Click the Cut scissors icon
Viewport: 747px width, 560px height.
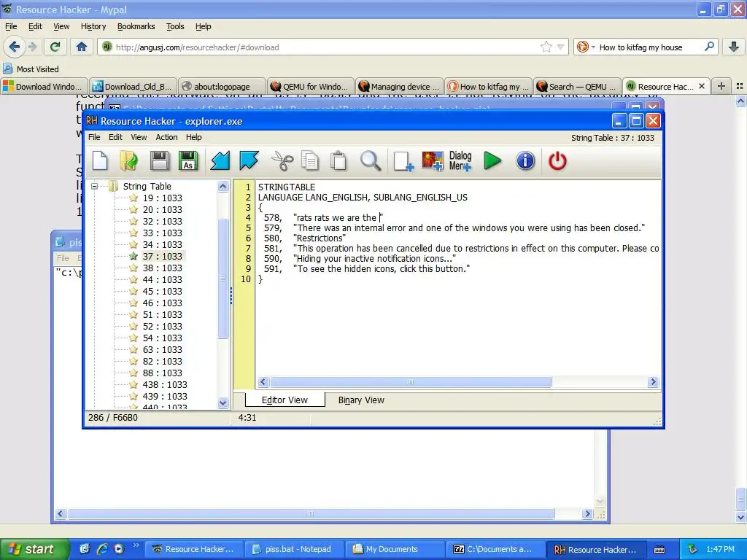tap(282, 160)
